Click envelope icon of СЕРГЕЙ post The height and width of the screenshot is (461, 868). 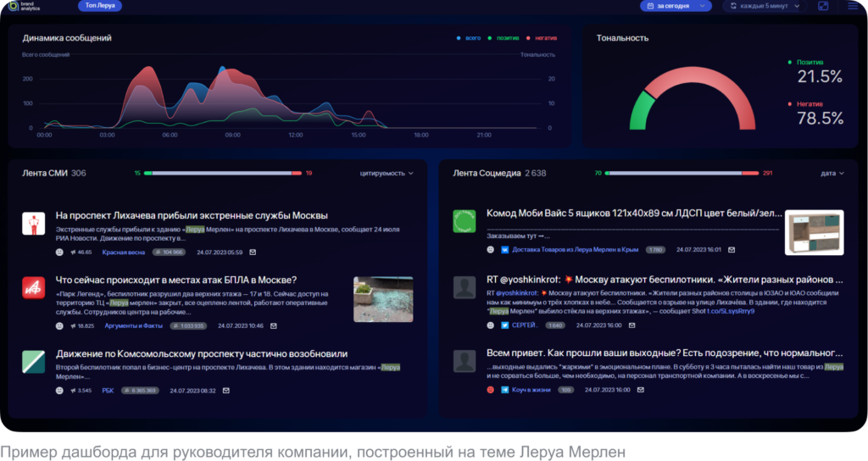(632, 325)
